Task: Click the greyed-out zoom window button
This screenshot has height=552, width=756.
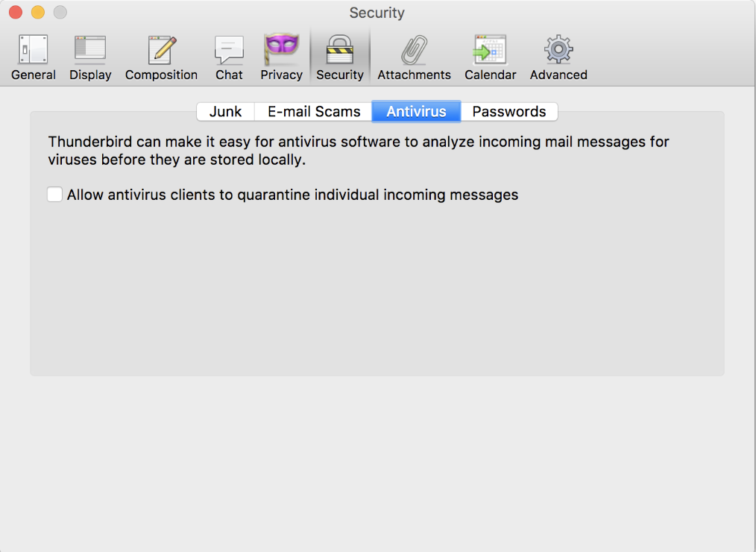Action: 60,13
